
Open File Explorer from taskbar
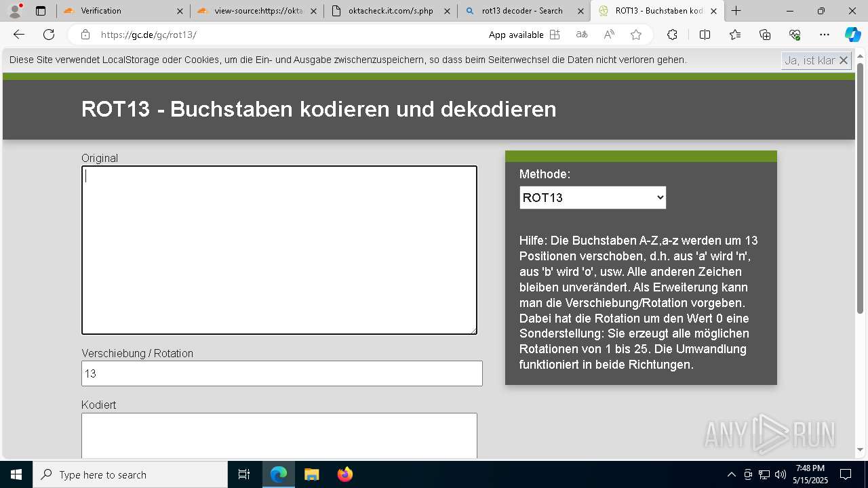(311, 474)
